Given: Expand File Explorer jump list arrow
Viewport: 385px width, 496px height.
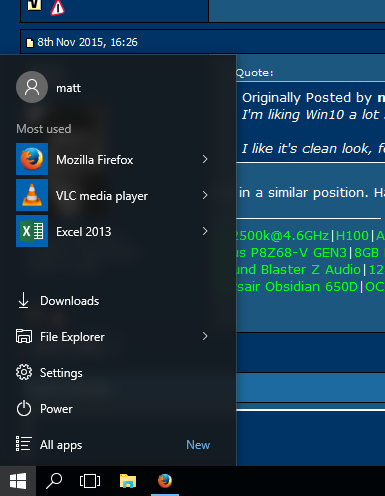Looking at the screenshot, I should click(x=205, y=336).
